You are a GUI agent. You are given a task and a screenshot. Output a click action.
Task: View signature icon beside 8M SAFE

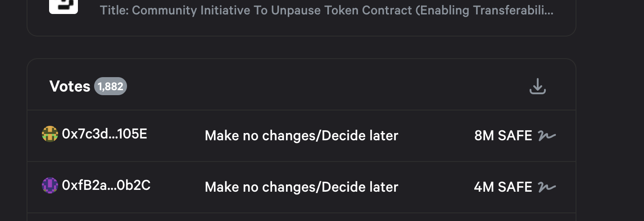click(x=547, y=135)
